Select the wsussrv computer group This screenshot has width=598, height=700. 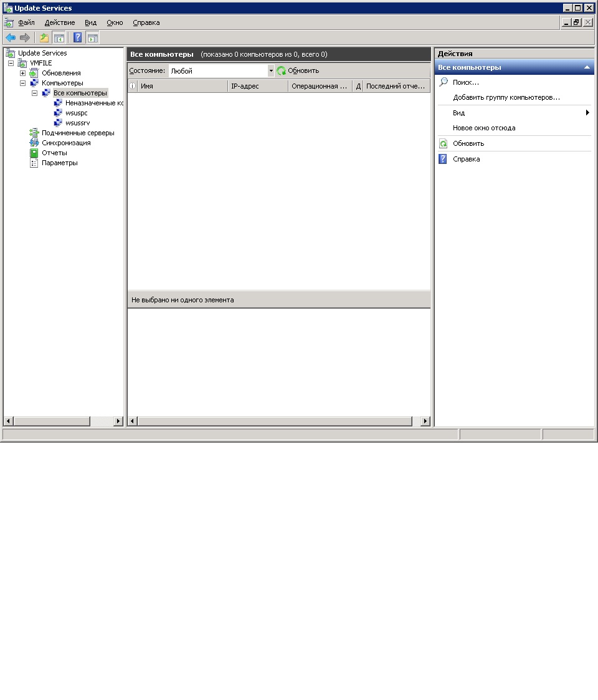(78, 123)
